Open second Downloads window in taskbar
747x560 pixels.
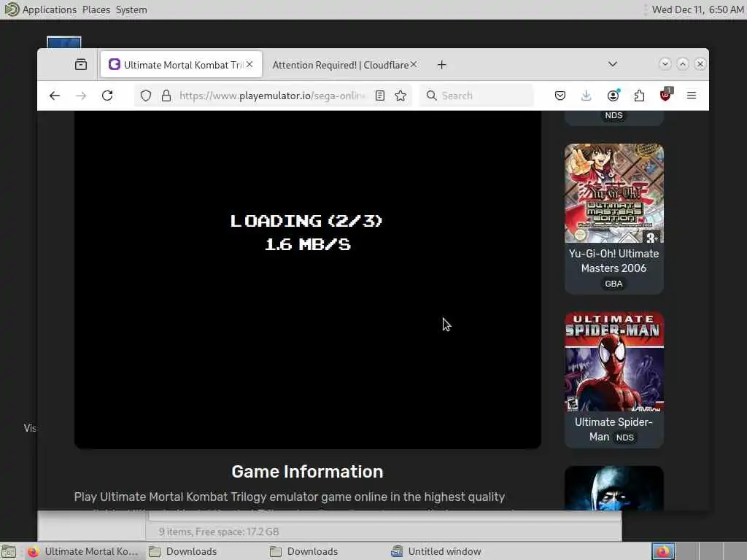(305, 551)
